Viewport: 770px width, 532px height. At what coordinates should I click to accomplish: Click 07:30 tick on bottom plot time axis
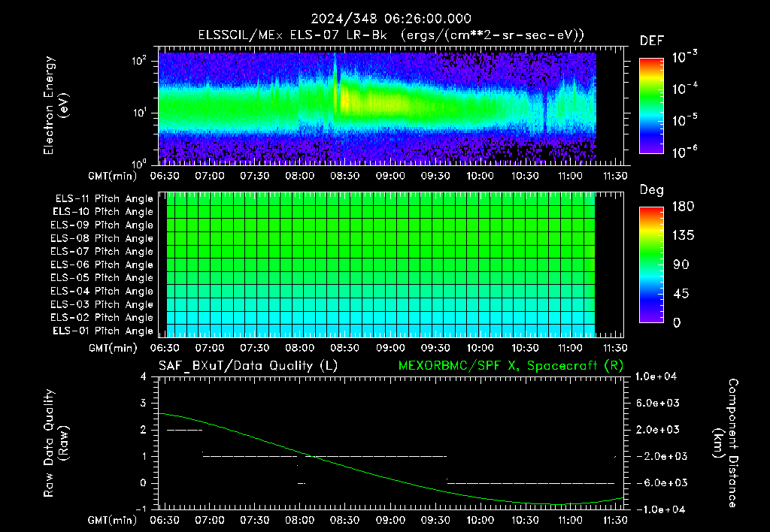(254, 520)
